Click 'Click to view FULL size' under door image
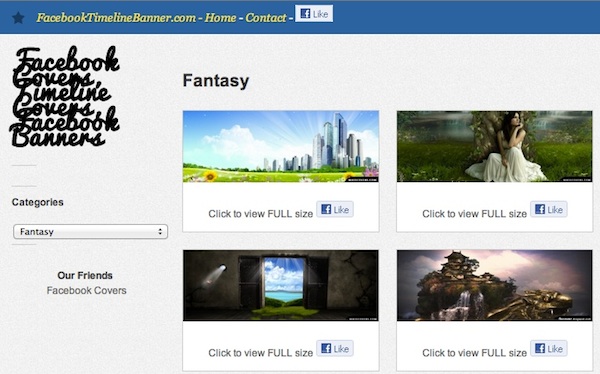The height and width of the screenshot is (374, 600). (x=261, y=353)
